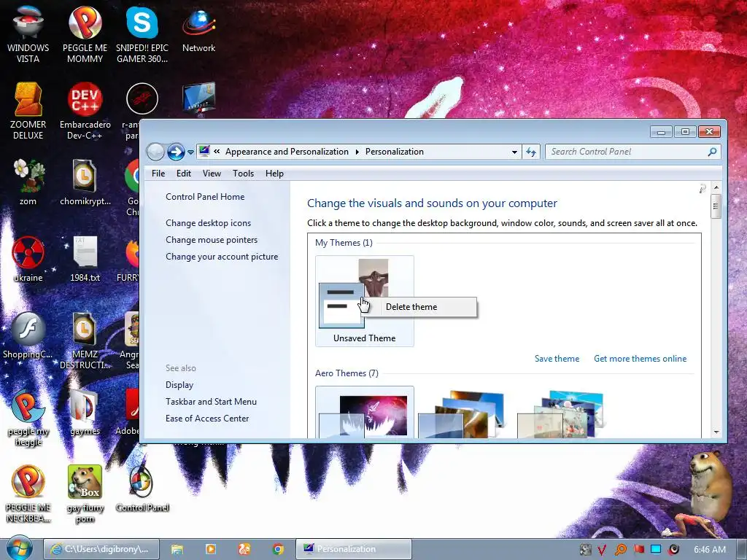Screen dimensions: 747x560
Task: Click the scrollbar up arrow in themes window
Action: click(x=716, y=187)
